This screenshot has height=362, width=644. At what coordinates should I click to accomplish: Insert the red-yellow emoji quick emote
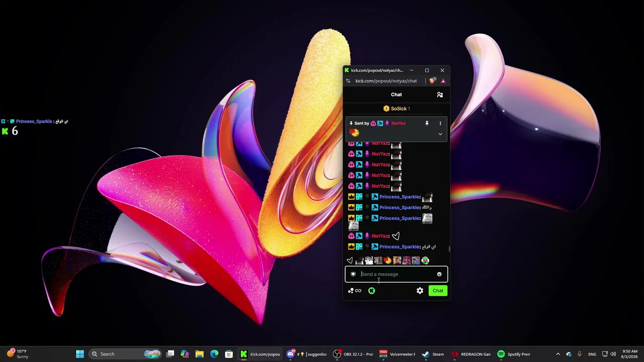click(387, 260)
